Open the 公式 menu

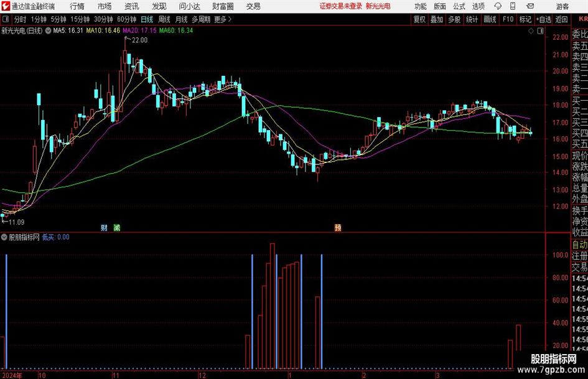tap(459, 6)
